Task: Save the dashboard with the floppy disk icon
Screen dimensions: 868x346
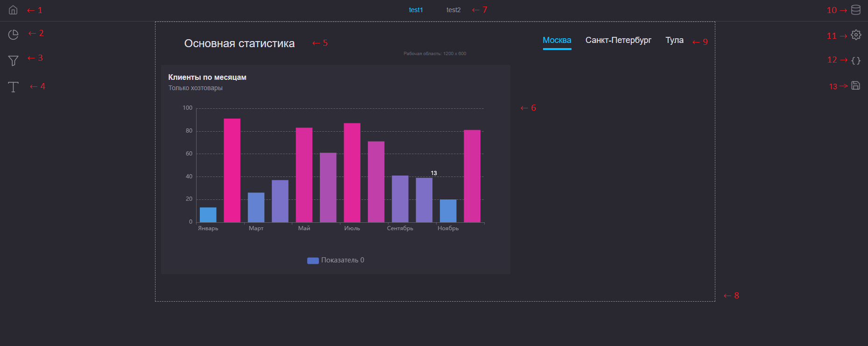Action: (855, 85)
